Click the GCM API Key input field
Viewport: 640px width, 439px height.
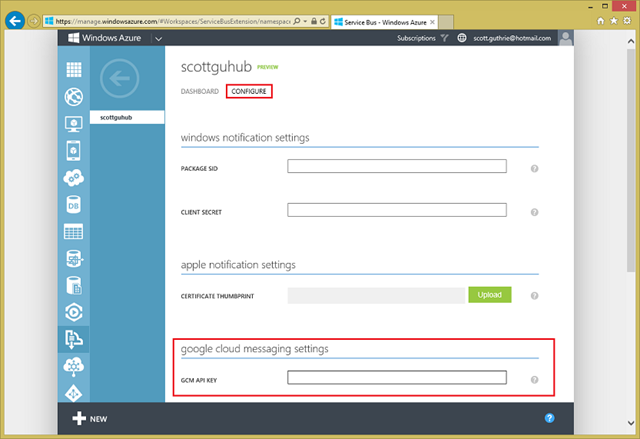[x=397, y=377]
